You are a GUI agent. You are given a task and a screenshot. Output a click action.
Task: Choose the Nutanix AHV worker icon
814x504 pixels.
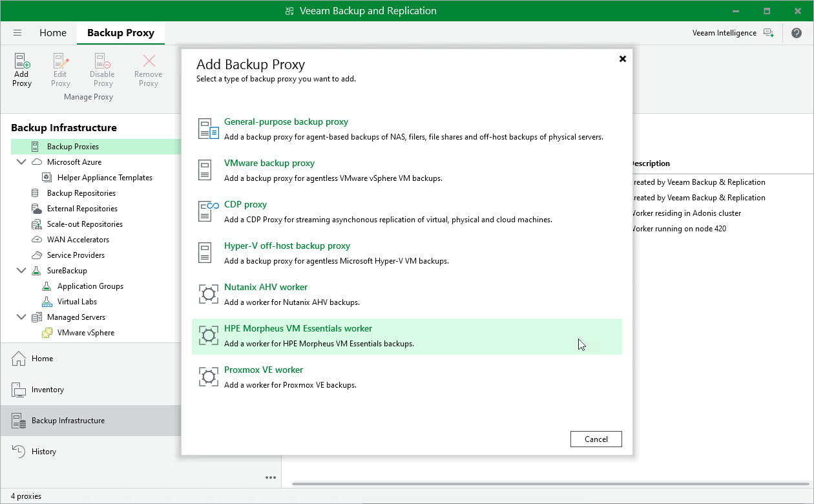point(209,293)
